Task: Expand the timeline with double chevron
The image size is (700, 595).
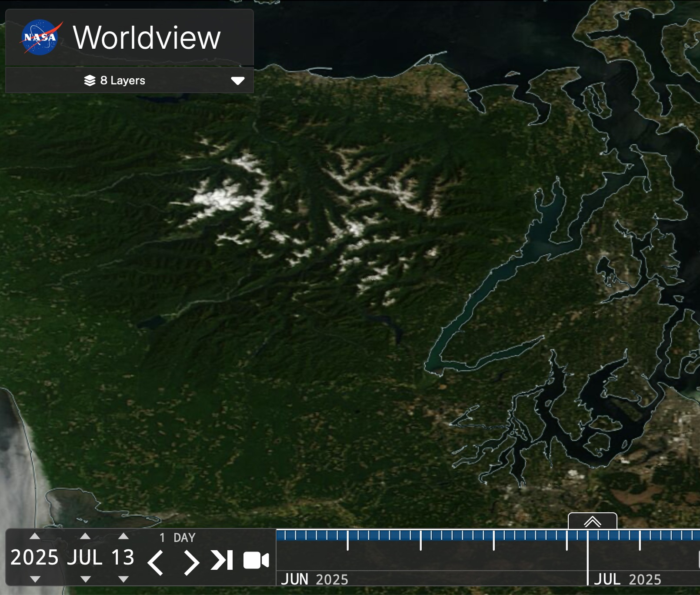Action: 592,521
